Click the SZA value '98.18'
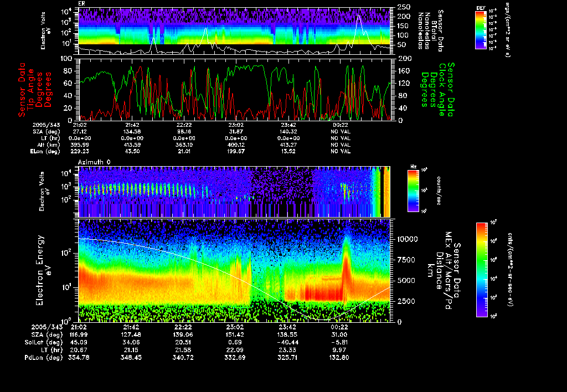This screenshot has width=567, height=392. pyautogui.click(x=184, y=132)
